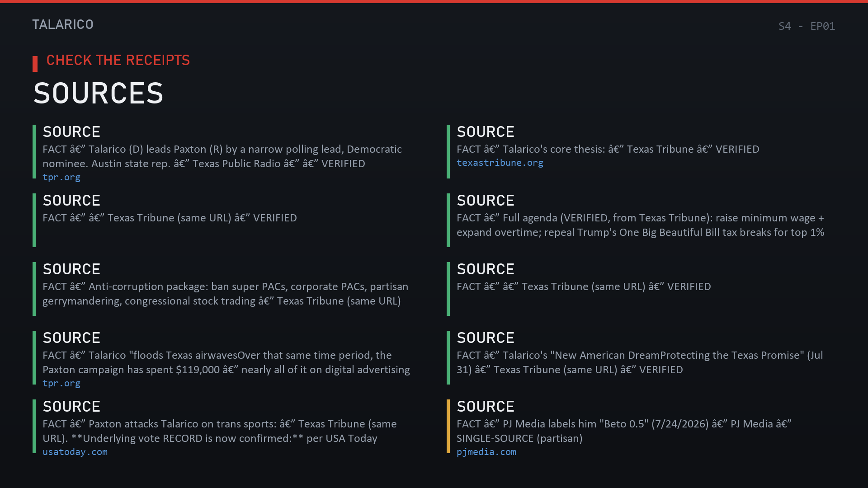Image resolution: width=868 pixels, height=488 pixels.
Task: Click SOURCE heading above the core thesis fact
Action: (x=486, y=132)
